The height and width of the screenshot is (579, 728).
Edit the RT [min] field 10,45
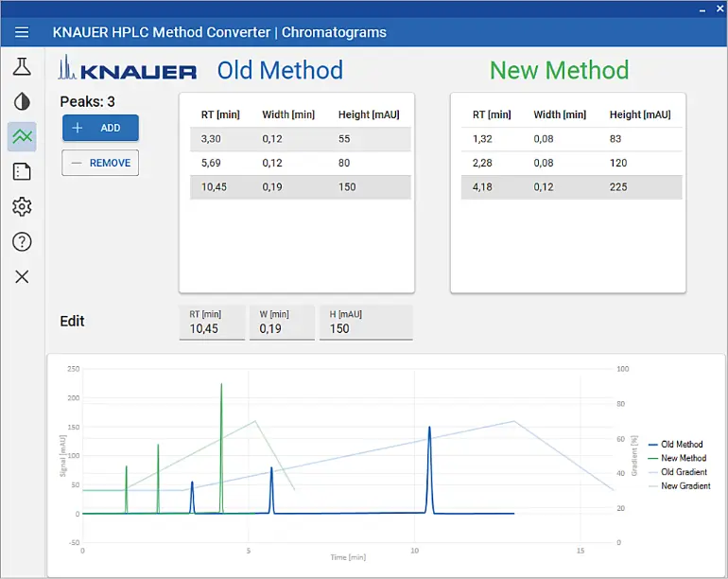[x=212, y=323]
